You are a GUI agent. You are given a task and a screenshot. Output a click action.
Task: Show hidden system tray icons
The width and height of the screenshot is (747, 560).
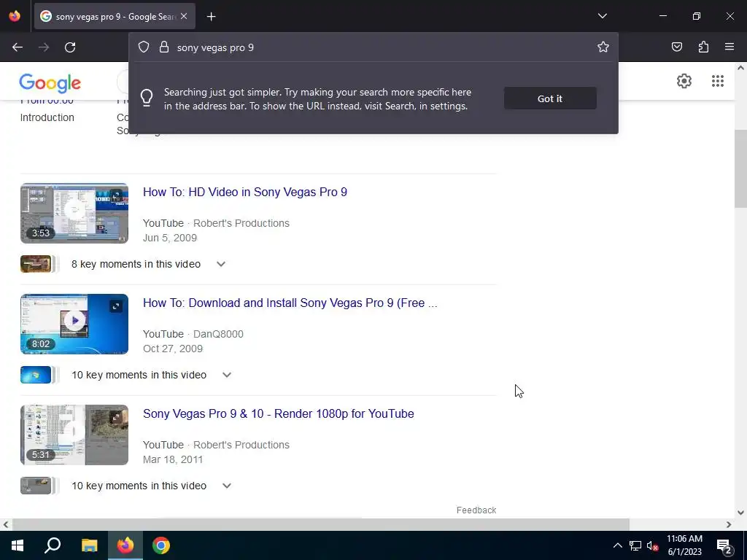(x=617, y=545)
